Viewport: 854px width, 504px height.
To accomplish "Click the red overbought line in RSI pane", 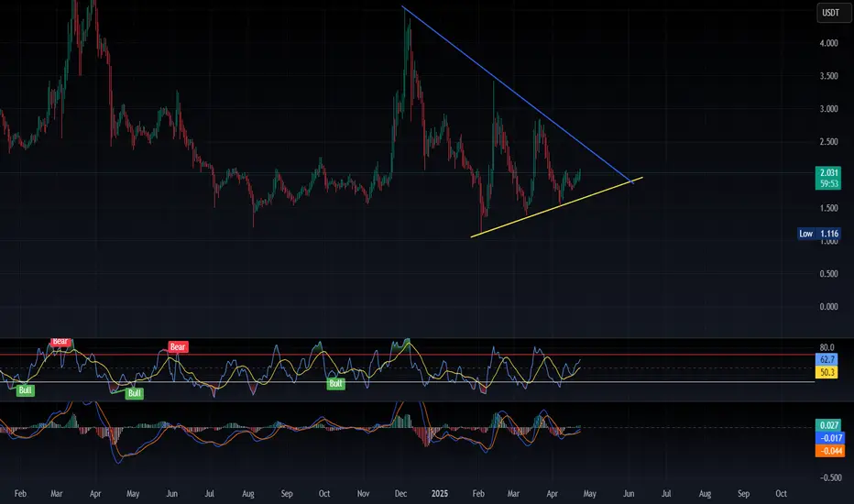I will tap(408, 355).
